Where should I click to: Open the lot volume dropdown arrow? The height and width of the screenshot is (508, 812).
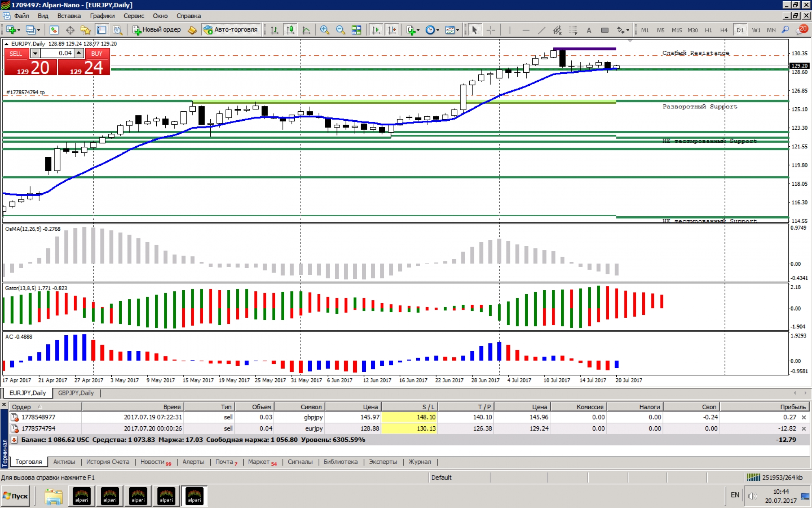coord(35,53)
